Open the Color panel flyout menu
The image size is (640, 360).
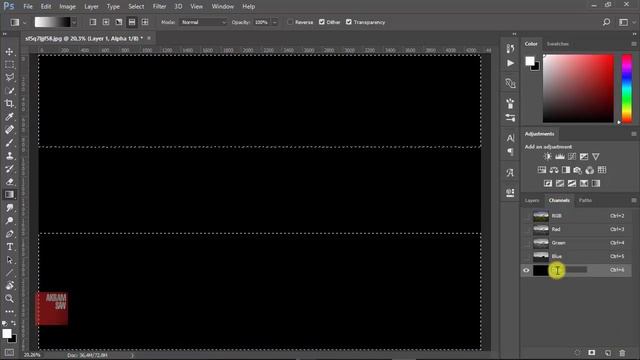click(x=633, y=44)
